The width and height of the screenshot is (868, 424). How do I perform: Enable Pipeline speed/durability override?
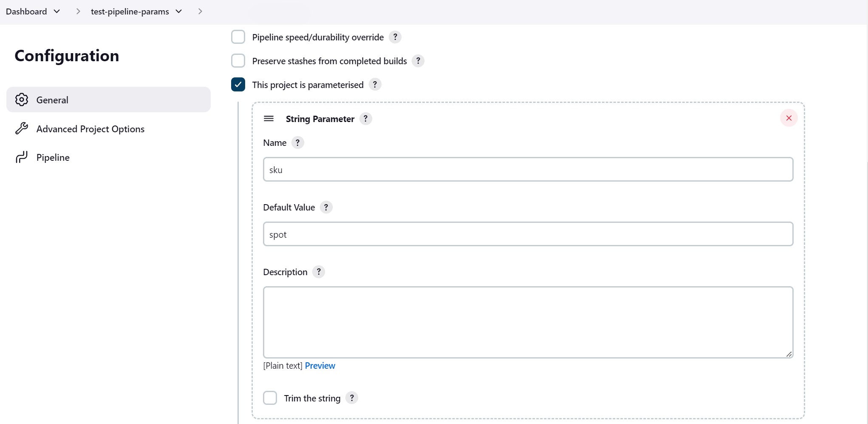(x=238, y=37)
